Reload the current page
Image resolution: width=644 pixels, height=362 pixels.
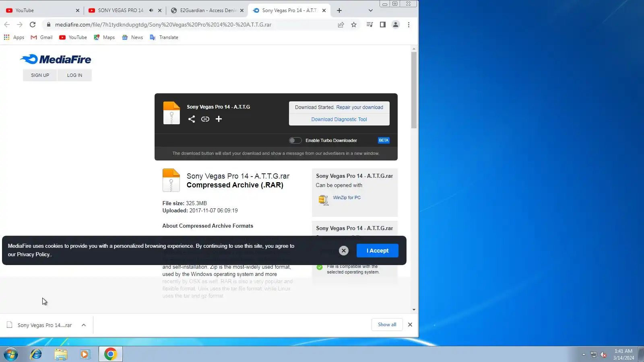pyautogui.click(x=33, y=25)
